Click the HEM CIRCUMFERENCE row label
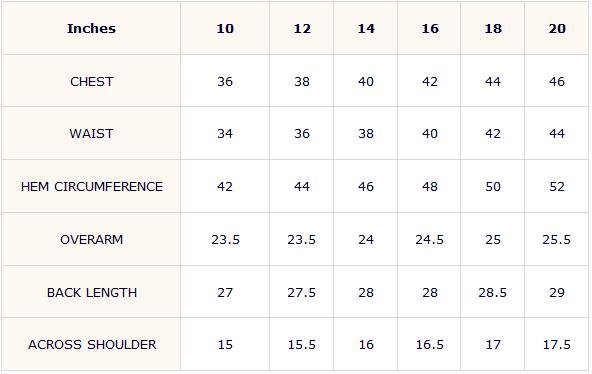 pyautogui.click(x=91, y=186)
